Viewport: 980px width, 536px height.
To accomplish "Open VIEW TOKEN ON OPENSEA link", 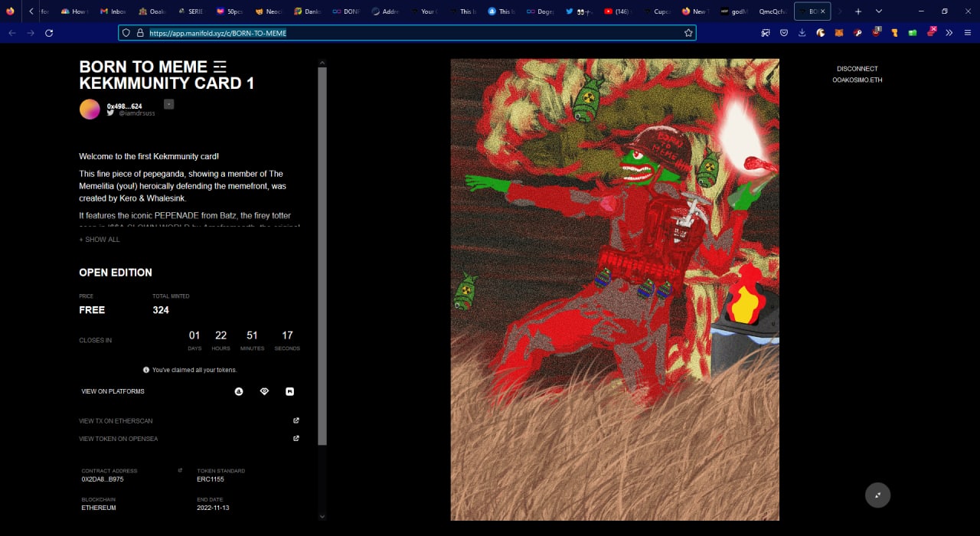I will tap(119, 439).
